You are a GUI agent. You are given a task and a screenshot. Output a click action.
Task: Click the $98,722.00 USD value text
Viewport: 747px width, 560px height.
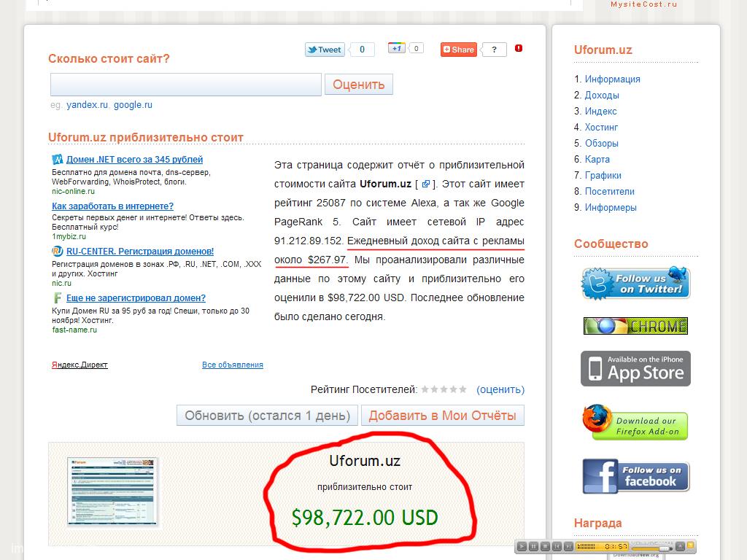365,518
